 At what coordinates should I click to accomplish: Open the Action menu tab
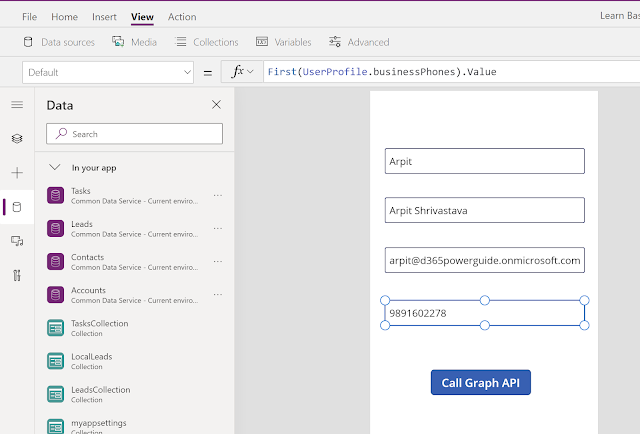point(182,17)
